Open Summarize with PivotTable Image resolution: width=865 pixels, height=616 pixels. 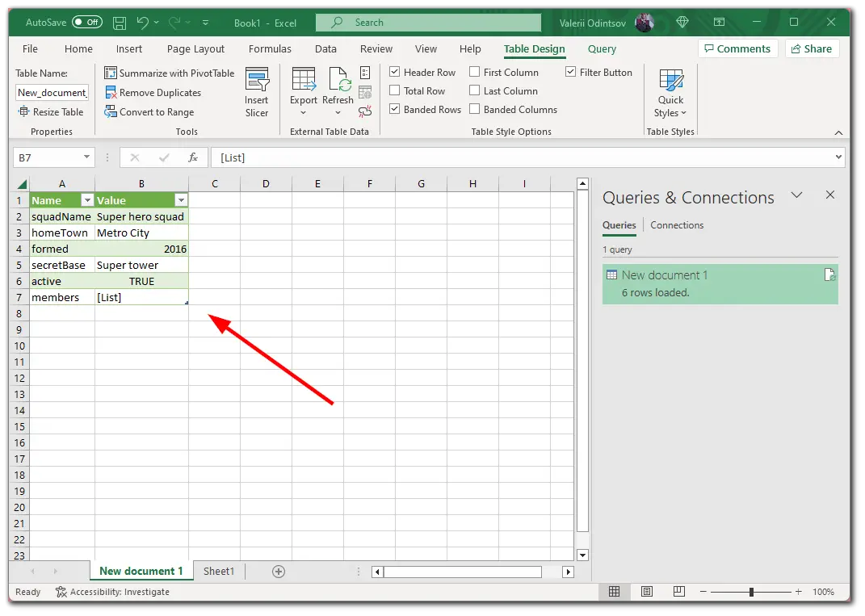point(170,73)
